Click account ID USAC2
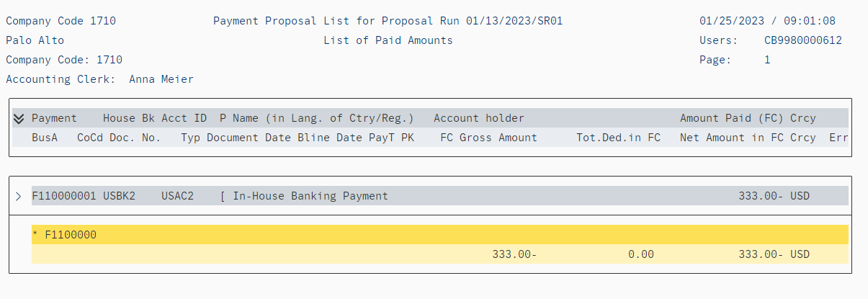Image resolution: width=868 pixels, height=299 pixels. [177, 196]
